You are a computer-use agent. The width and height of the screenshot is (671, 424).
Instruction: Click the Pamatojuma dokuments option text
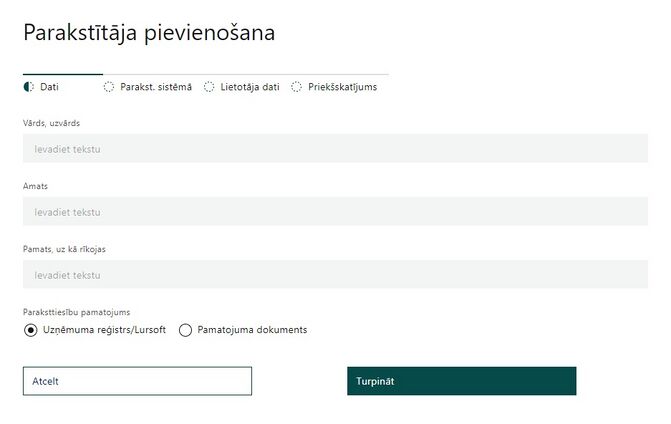[x=252, y=330]
